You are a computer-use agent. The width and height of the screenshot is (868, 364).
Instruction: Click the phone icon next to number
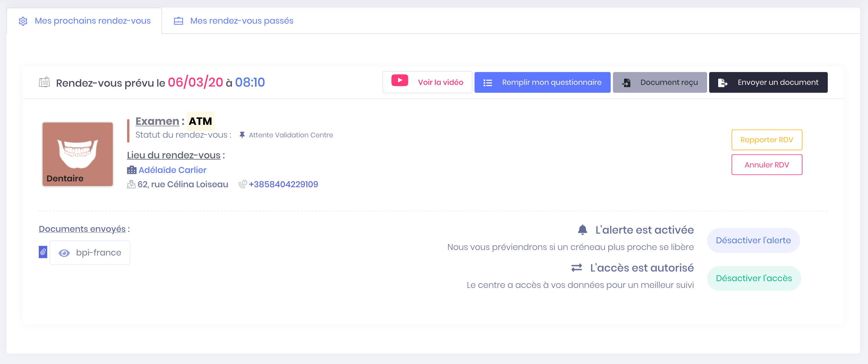pos(243,184)
